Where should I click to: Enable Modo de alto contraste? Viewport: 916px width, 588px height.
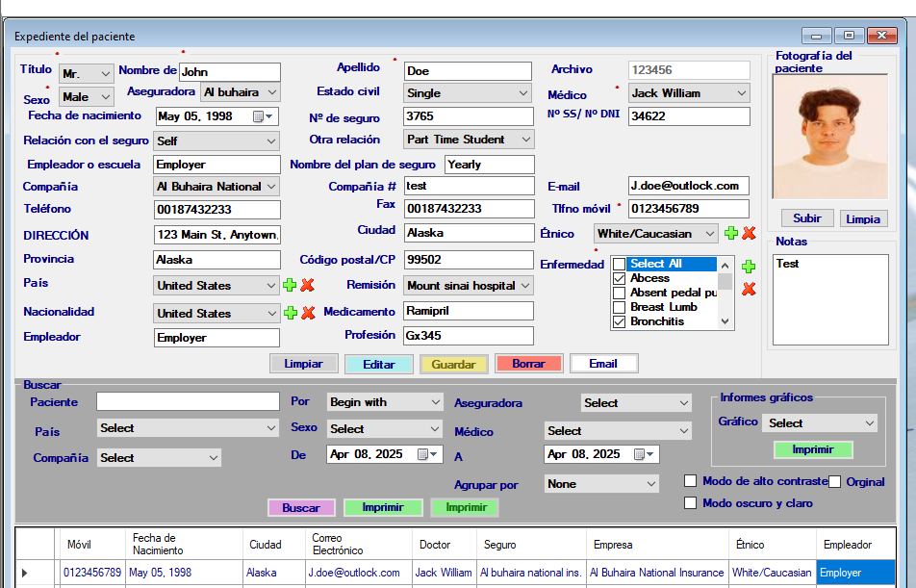(691, 481)
